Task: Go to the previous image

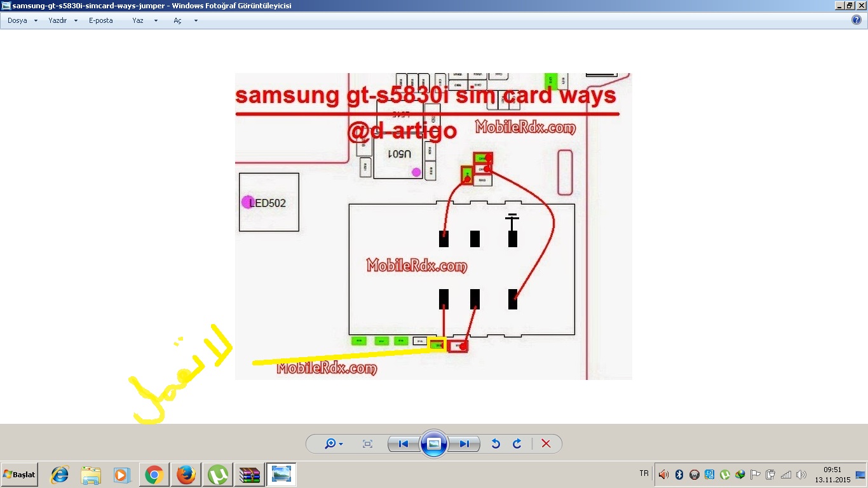Action: pos(403,444)
